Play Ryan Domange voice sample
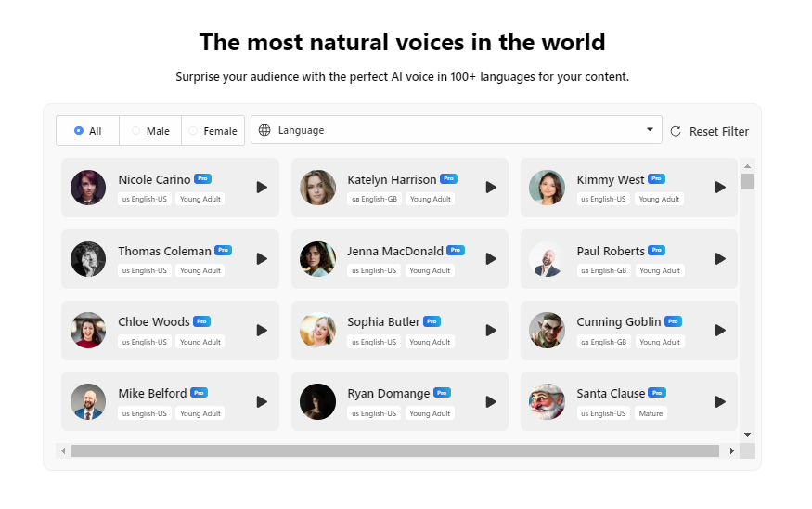The height and width of the screenshot is (509, 812). [491, 401]
